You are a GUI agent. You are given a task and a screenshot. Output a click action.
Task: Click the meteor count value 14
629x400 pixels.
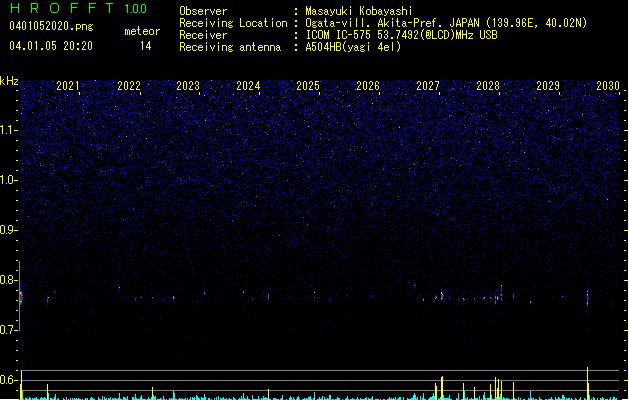[x=146, y=46]
